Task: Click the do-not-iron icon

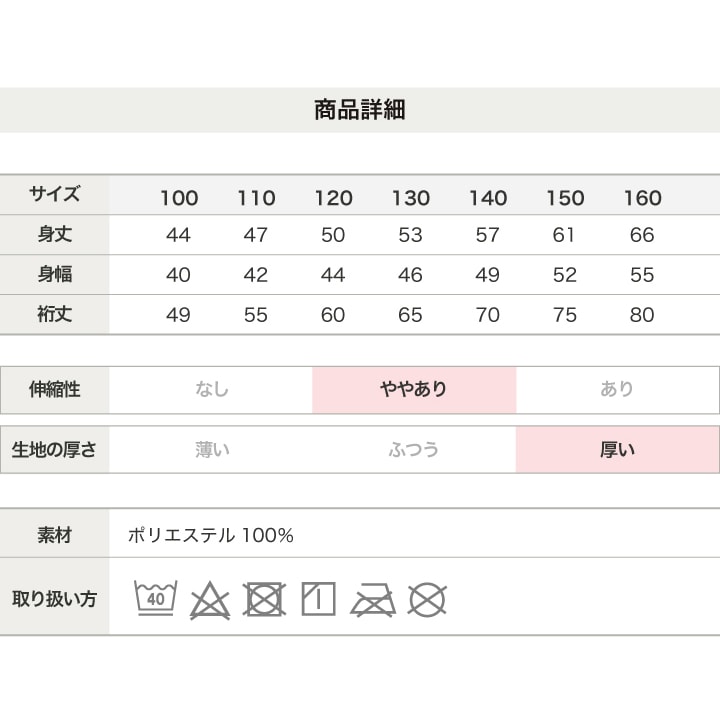Action: (x=373, y=600)
